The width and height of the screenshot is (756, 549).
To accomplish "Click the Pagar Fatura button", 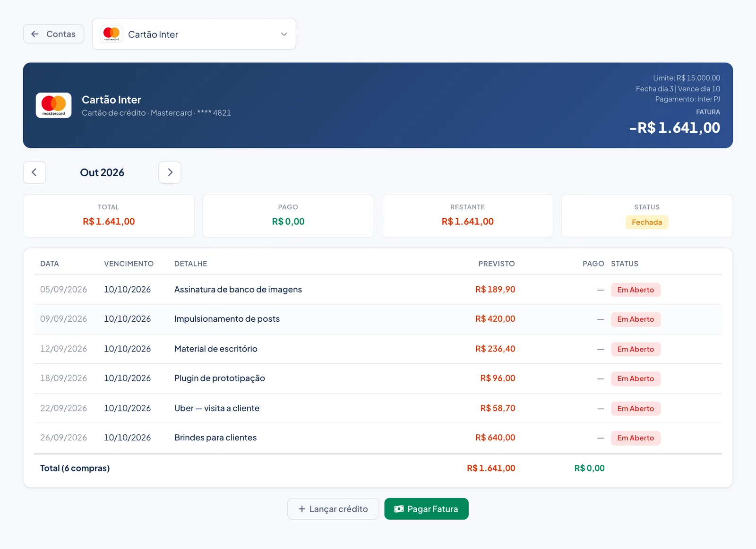I will 426,509.
